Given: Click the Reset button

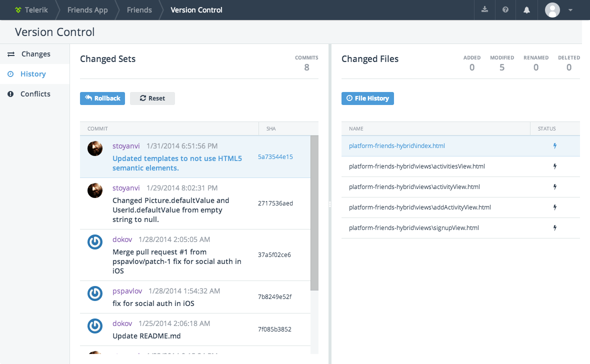Looking at the screenshot, I should click(152, 98).
